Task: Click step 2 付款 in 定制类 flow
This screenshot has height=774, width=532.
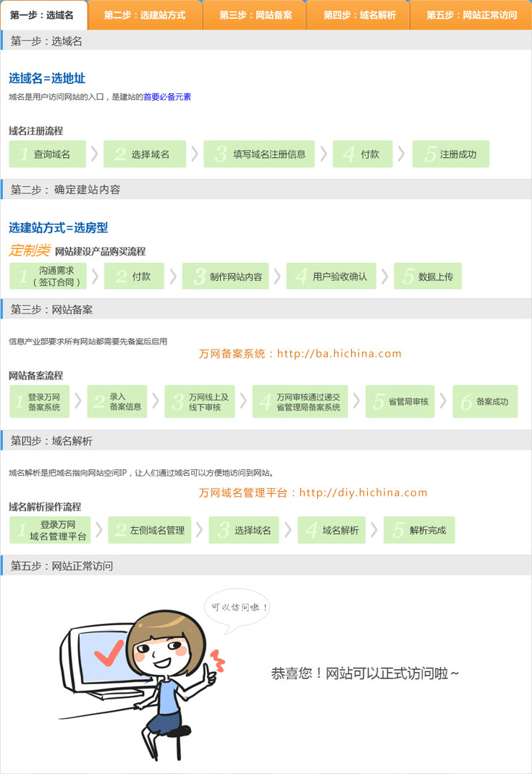Action: (x=134, y=276)
